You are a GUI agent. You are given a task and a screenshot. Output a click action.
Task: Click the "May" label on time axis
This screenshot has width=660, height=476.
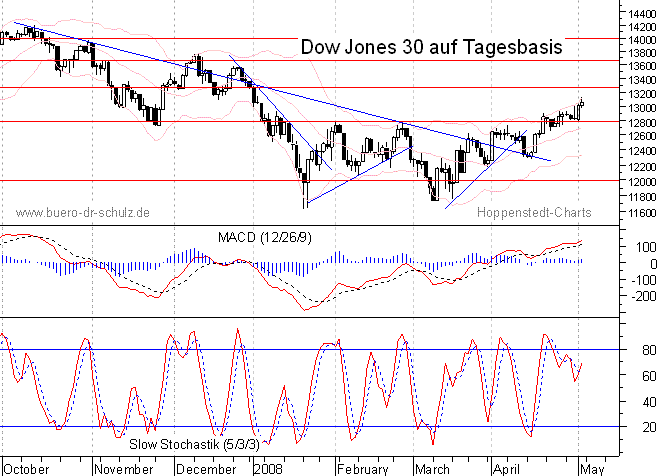(592, 470)
